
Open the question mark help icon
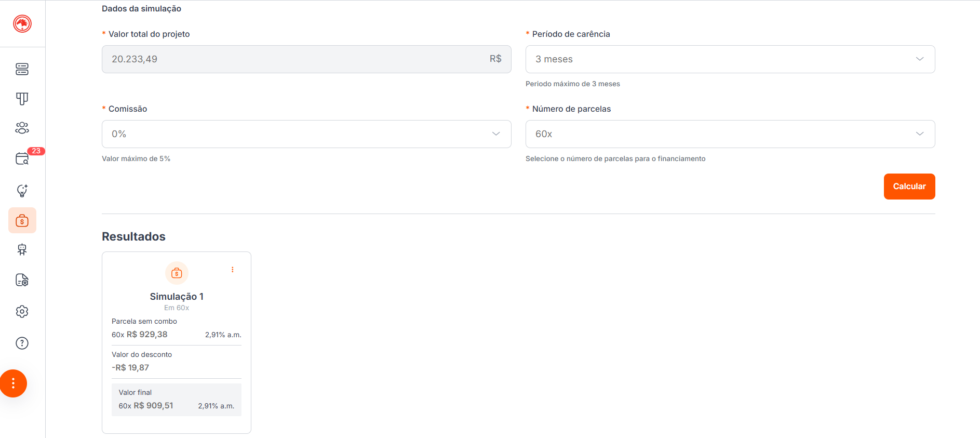22,343
